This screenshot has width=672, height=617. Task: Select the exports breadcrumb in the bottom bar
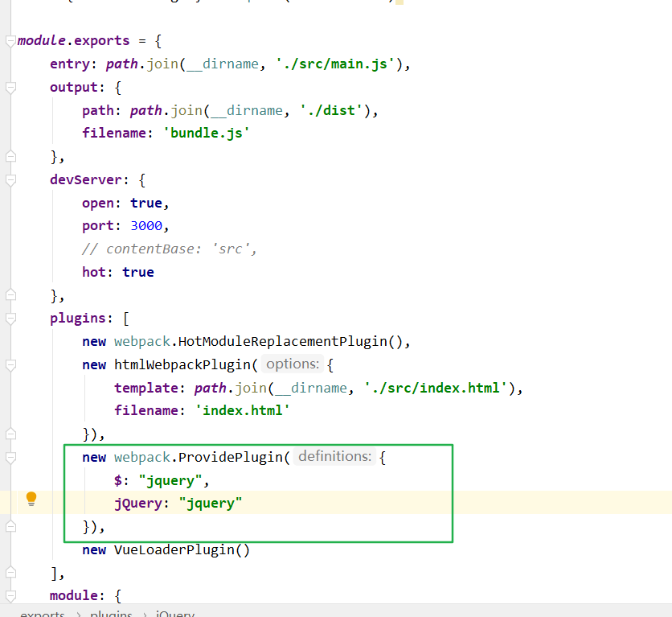pos(42,614)
